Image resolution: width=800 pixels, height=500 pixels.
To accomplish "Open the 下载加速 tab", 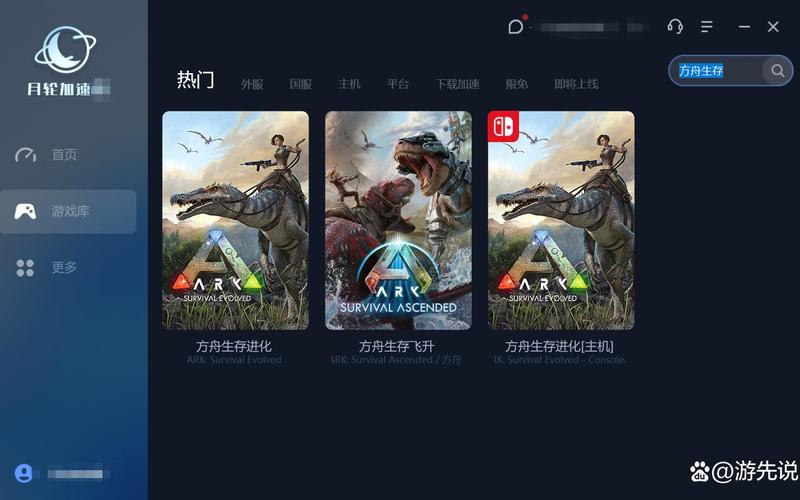I will click(457, 84).
